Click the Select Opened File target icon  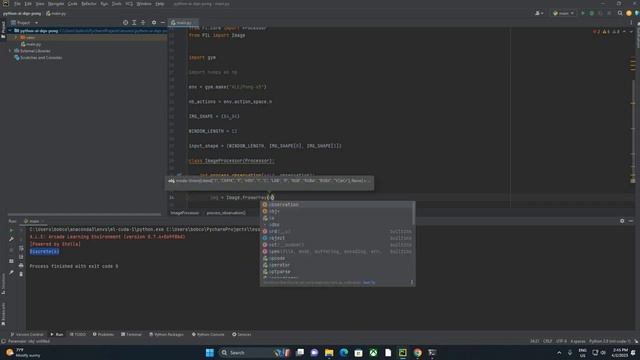coord(125,23)
